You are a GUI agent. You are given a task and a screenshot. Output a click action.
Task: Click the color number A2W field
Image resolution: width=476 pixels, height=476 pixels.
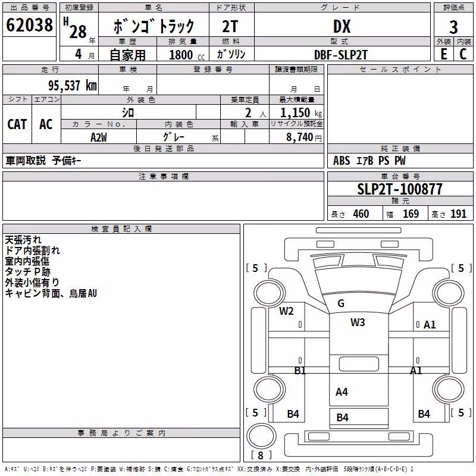click(99, 137)
